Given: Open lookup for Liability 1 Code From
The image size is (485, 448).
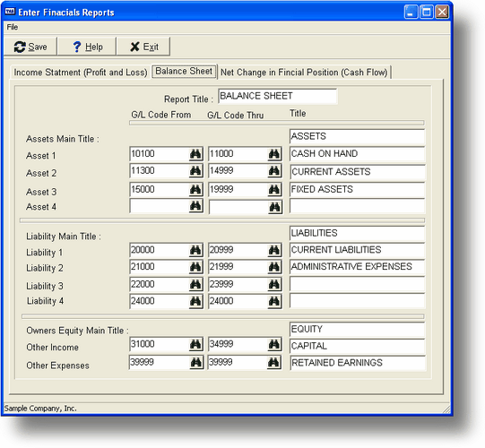Looking at the screenshot, I should (x=195, y=250).
